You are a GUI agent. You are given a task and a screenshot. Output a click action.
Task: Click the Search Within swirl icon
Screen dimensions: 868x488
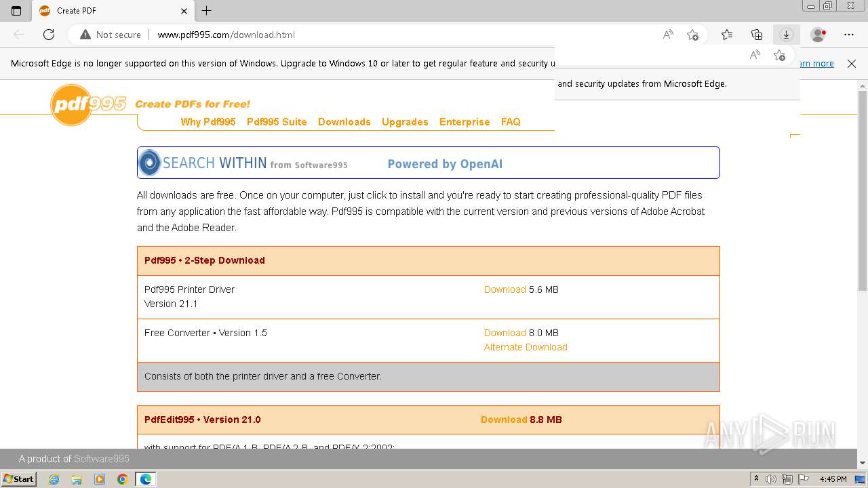(x=149, y=163)
